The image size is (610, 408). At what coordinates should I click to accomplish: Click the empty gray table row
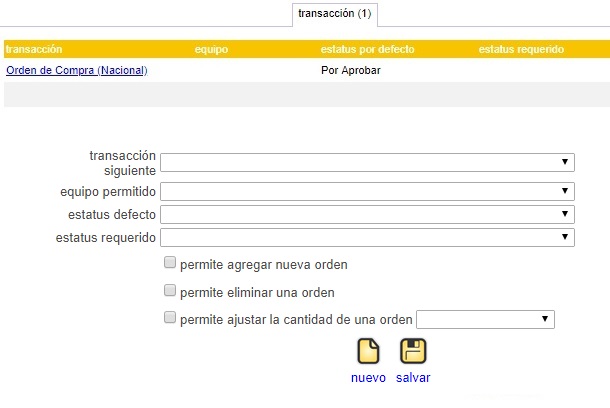[x=307, y=94]
